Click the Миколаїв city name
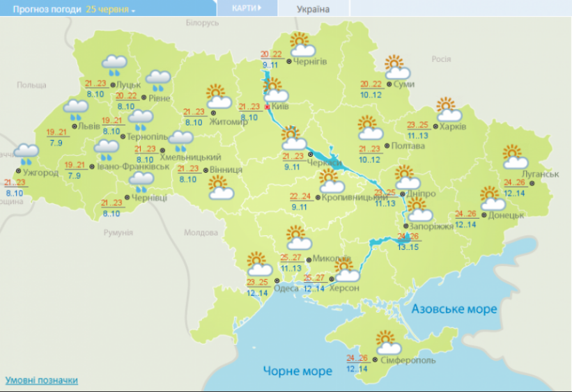The width and height of the screenshot is (572, 392). tap(332, 258)
